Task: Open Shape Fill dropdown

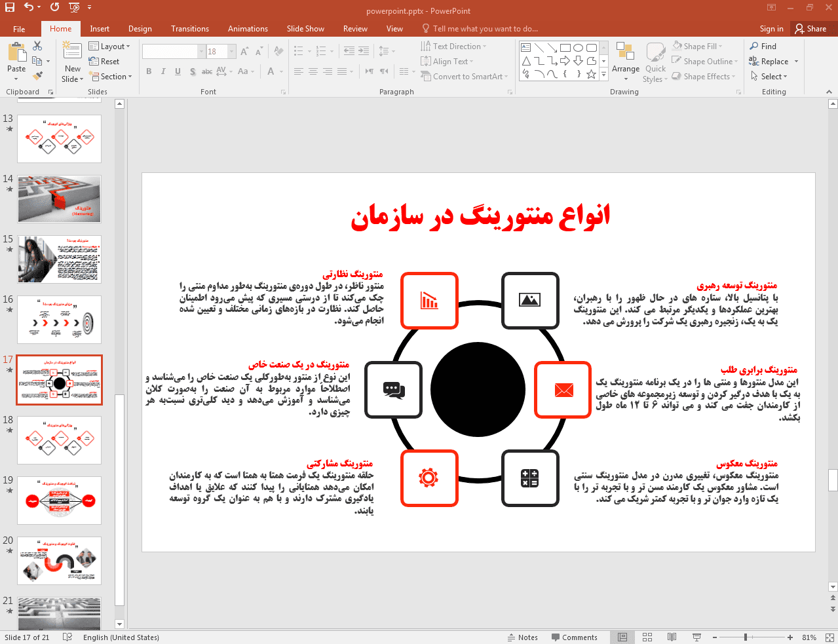Action: 697,47
